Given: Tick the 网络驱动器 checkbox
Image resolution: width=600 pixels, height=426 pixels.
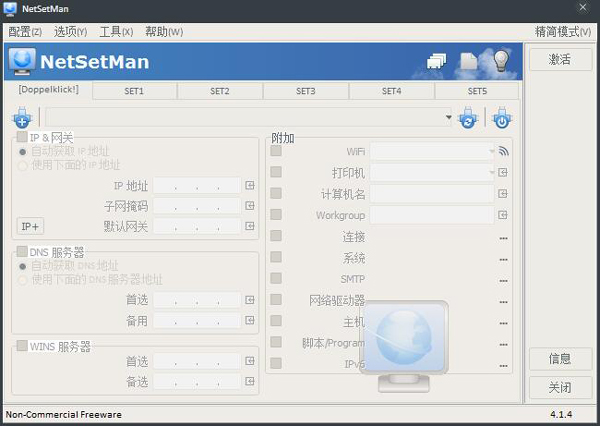Looking at the screenshot, I should click(x=276, y=299).
